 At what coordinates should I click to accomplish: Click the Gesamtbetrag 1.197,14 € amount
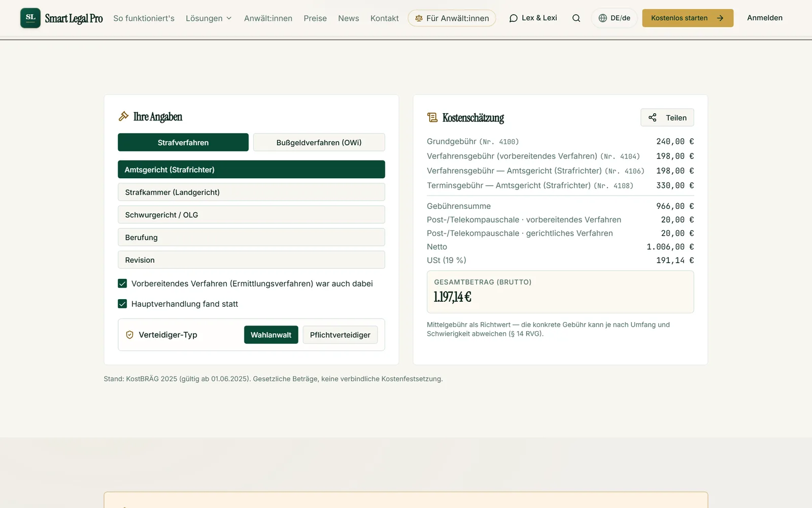[x=452, y=297]
